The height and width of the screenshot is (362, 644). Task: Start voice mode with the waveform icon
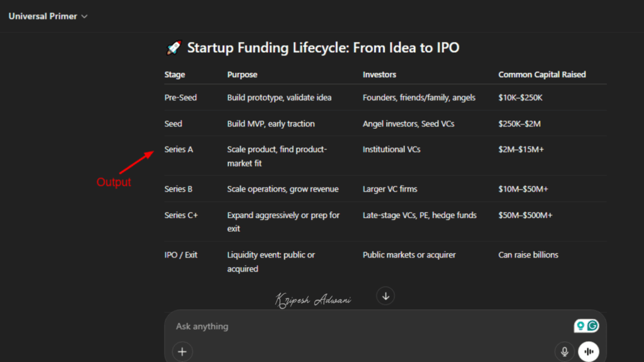click(x=587, y=351)
